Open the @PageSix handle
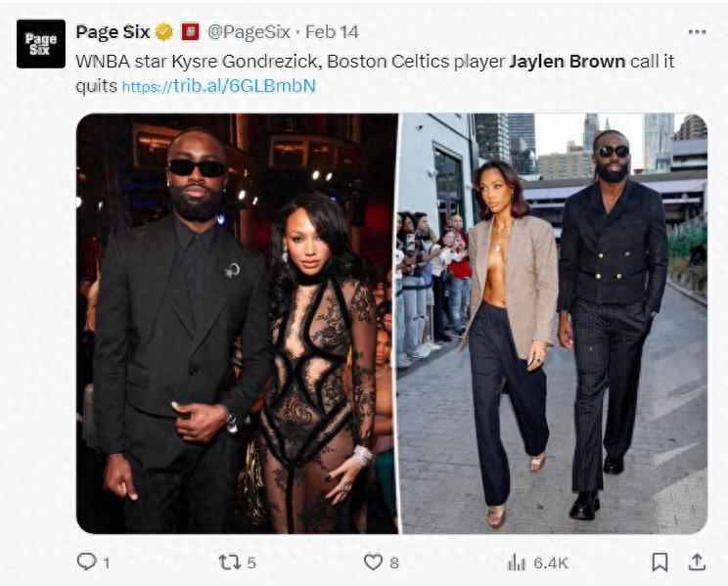The width and height of the screenshot is (728, 586). (x=249, y=31)
